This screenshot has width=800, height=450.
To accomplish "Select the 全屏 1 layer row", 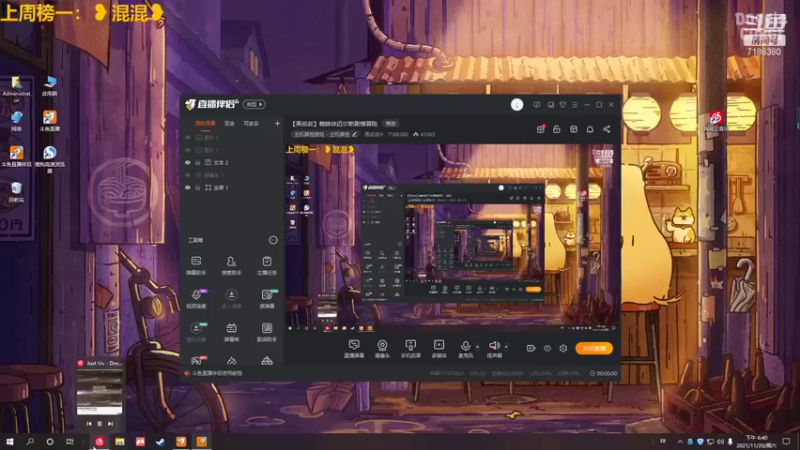I will (x=232, y=188).
